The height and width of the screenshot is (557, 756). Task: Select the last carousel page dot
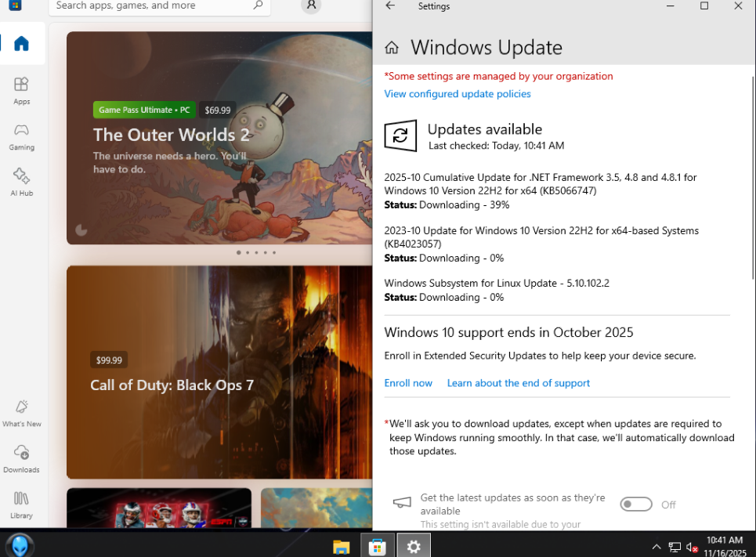click(274, 253)
